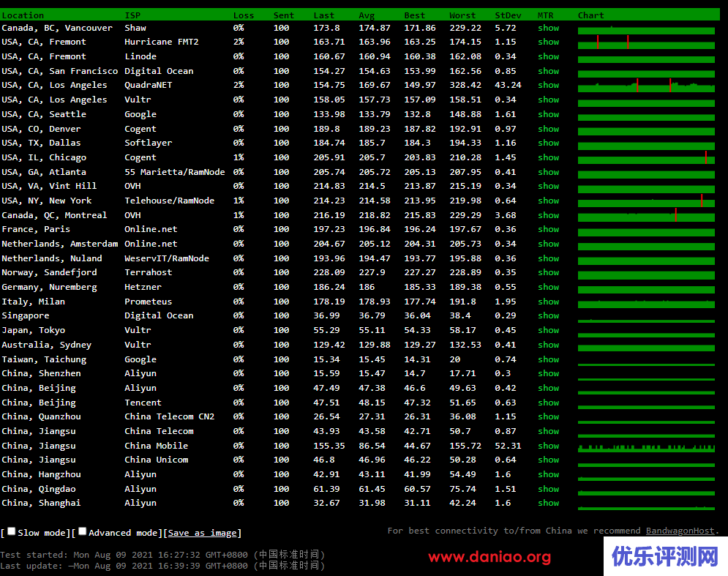Viewport: 728px width, 576px height.
Task: Click the chart for New York Telehouse row
Action: click(646, 201)
